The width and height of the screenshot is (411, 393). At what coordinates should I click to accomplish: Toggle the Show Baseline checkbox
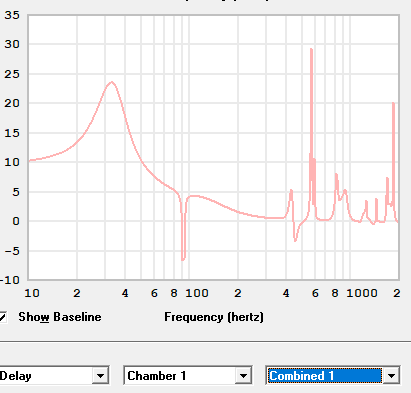(2, 317)
